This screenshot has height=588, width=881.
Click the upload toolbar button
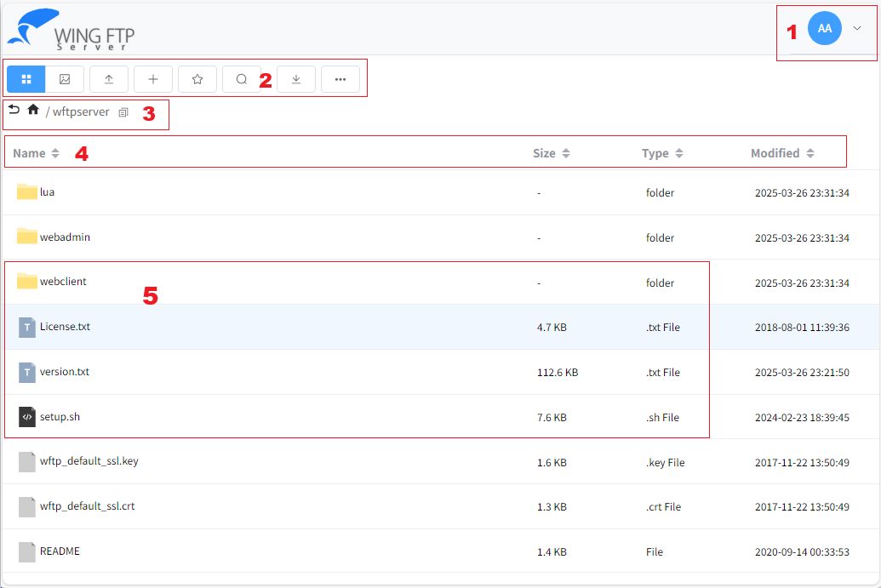pos(109,79)
